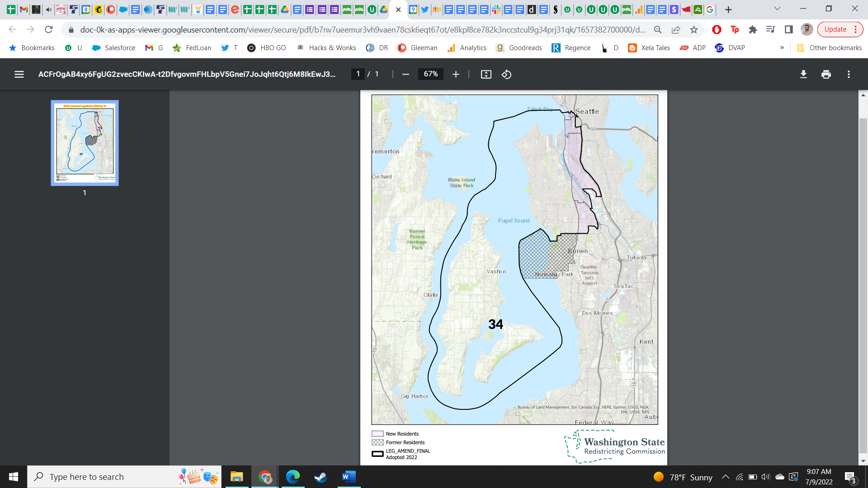Screen dimensions: 868x488
Task: Toggle the Chrome side panel
Action: tap(789, 30)
